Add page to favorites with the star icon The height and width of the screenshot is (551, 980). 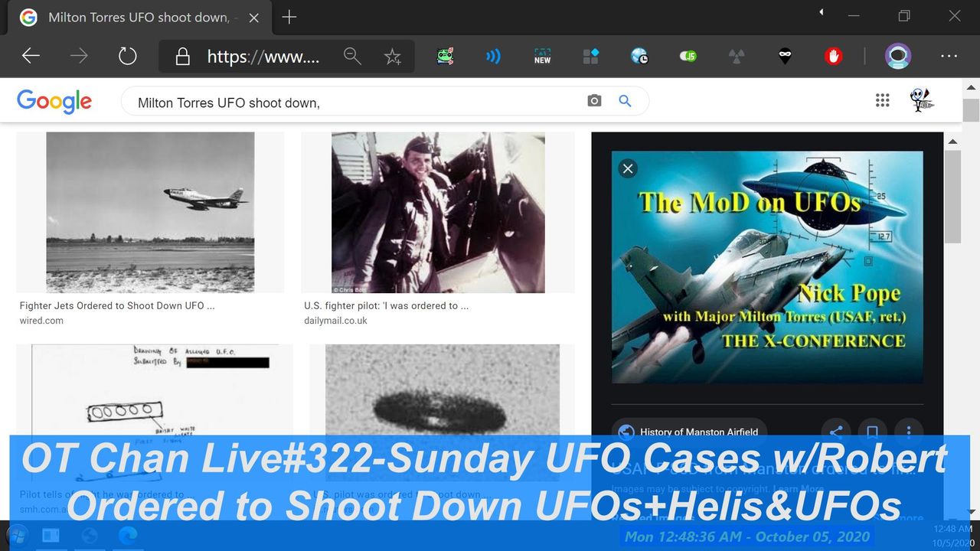[x=393, y=57]
